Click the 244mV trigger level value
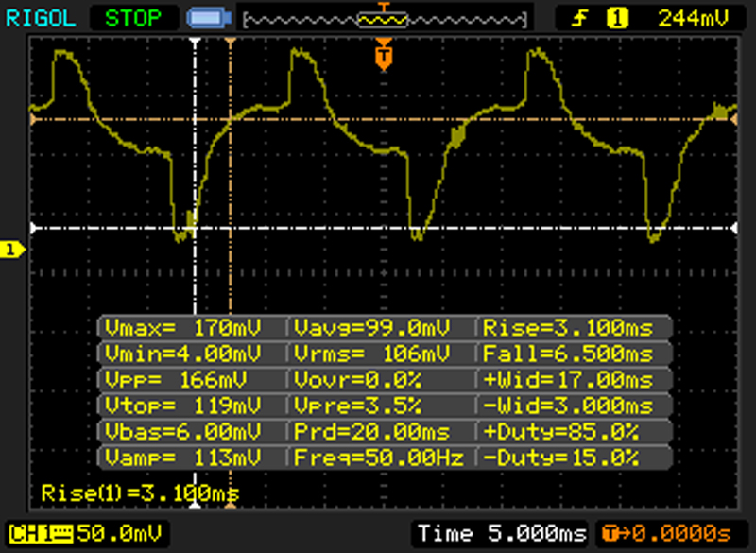756x553 pixels. click(693, 19)
